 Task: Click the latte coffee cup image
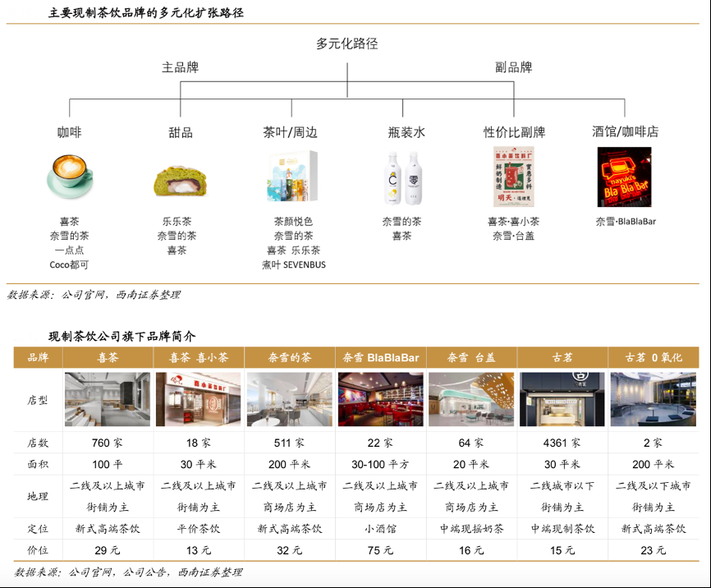[70, 175]
